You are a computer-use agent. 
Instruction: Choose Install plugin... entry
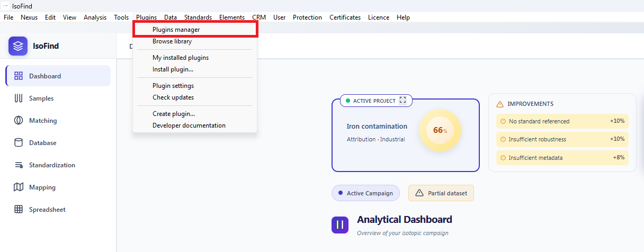tap(195, 69)
